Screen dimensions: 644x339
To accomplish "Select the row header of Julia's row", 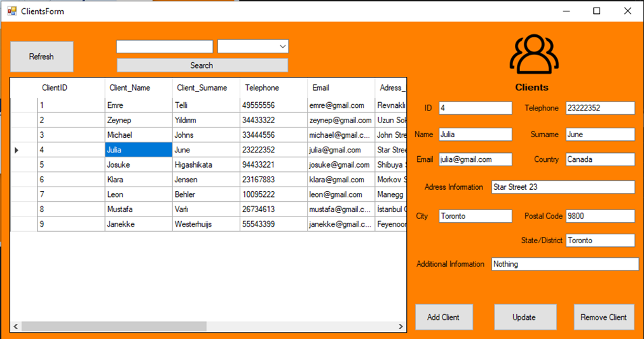I will click(24, 150).
